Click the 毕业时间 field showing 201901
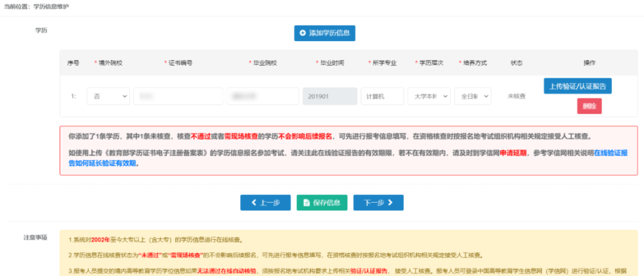The width and height of the screenshot is (644, 276). (x=329, y=96)
